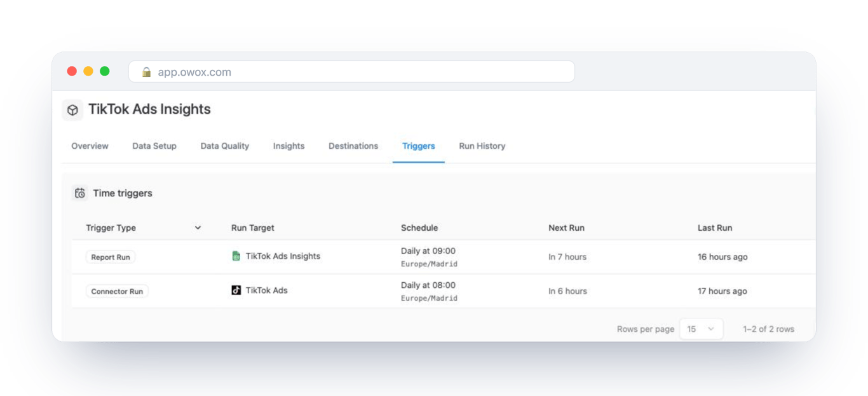
Task: Open the Run History tab
Action: [x=482, y=146]
